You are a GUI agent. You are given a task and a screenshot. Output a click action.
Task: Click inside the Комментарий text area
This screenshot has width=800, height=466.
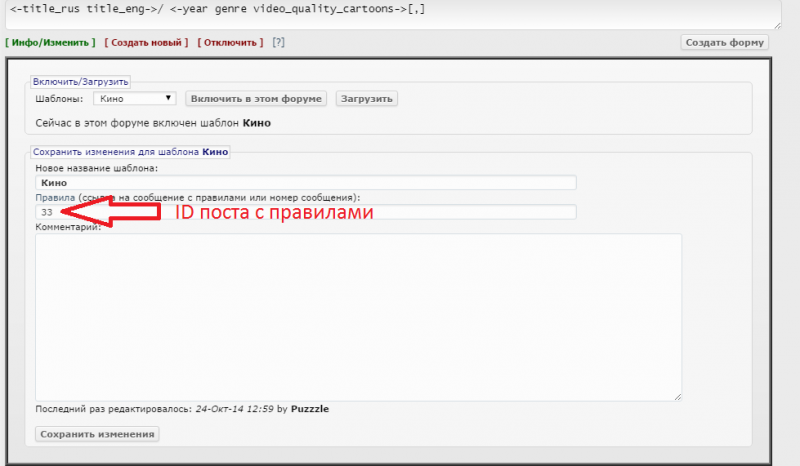[x=358, y=317]
